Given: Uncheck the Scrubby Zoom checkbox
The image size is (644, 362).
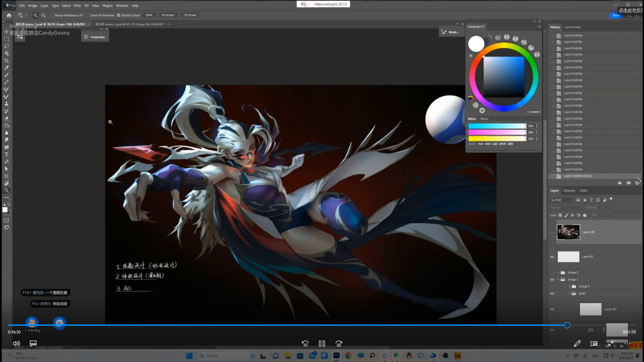Looking at the screenshot, I should [118, 15].
